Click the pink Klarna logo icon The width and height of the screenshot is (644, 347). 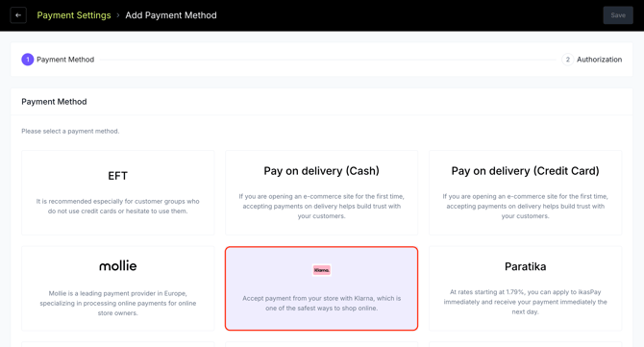322,270
